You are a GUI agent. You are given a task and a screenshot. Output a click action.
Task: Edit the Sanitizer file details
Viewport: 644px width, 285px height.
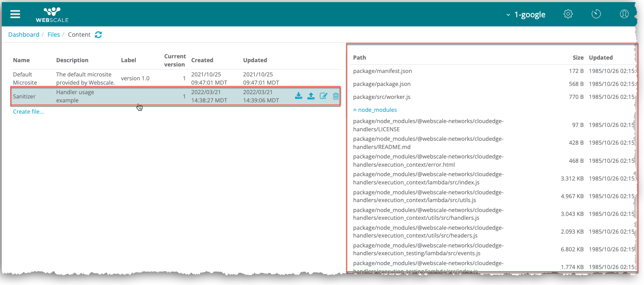click(x=323, y=96)
